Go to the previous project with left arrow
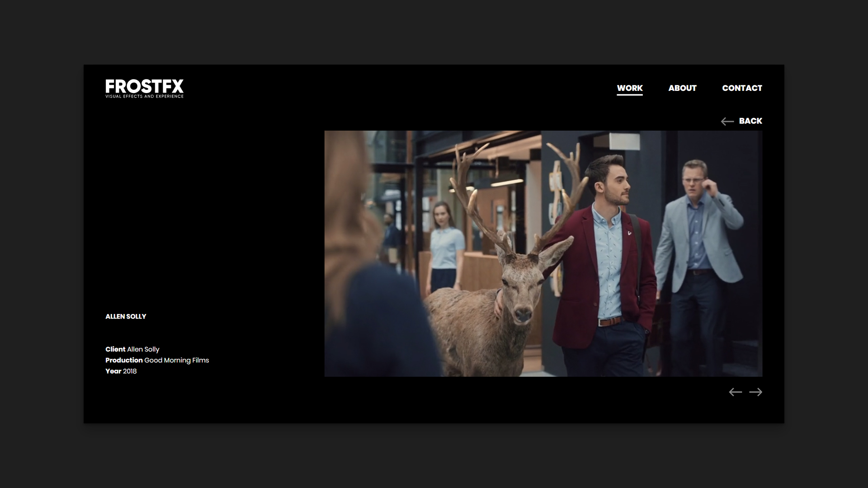Image resolution: width=868 pixels, height=488 pixels. tap(735, 392)
